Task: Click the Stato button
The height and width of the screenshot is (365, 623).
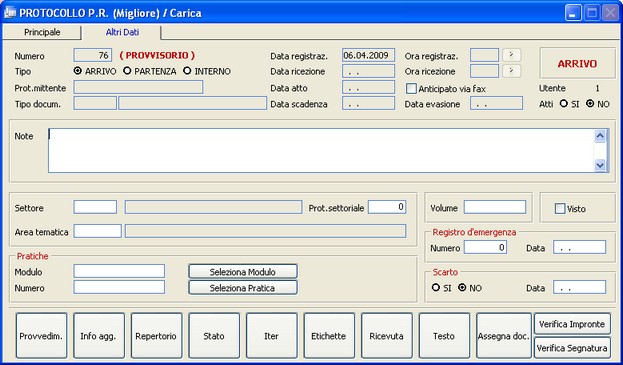Action: tap(214, 336)
